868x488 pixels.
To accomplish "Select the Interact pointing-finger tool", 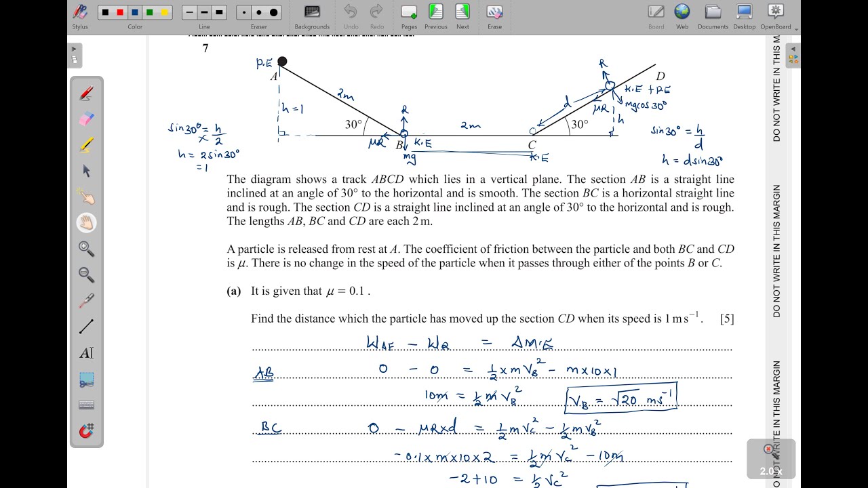I will (x=86, y=197).
